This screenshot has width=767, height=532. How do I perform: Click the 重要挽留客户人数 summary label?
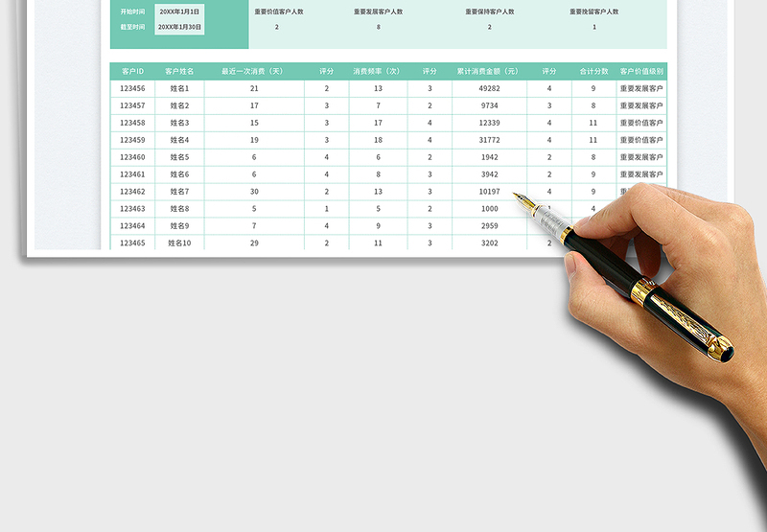[x=593, y=12]
